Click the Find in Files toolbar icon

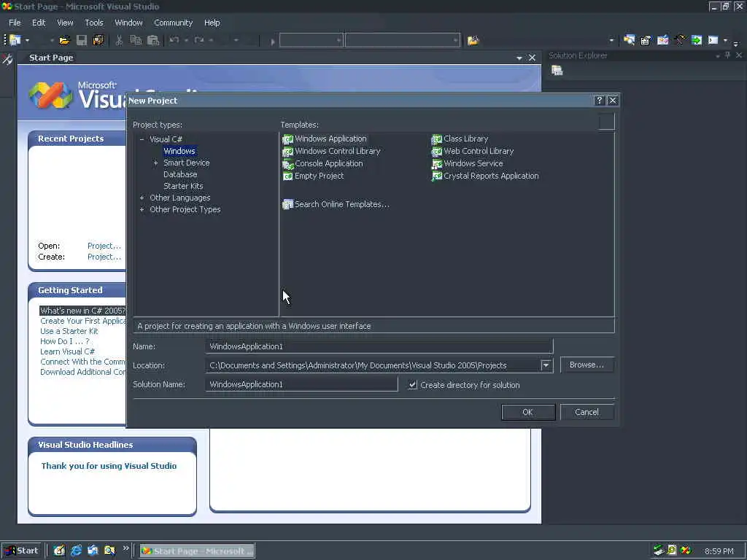(473, 41)
